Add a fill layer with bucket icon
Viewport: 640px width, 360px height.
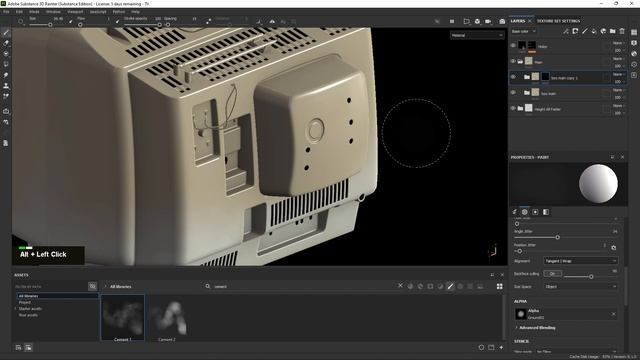(x=594, y=31)
